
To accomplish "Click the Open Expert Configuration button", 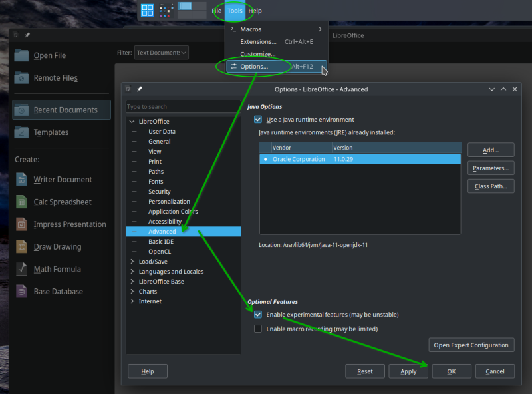I will point(471,345).
